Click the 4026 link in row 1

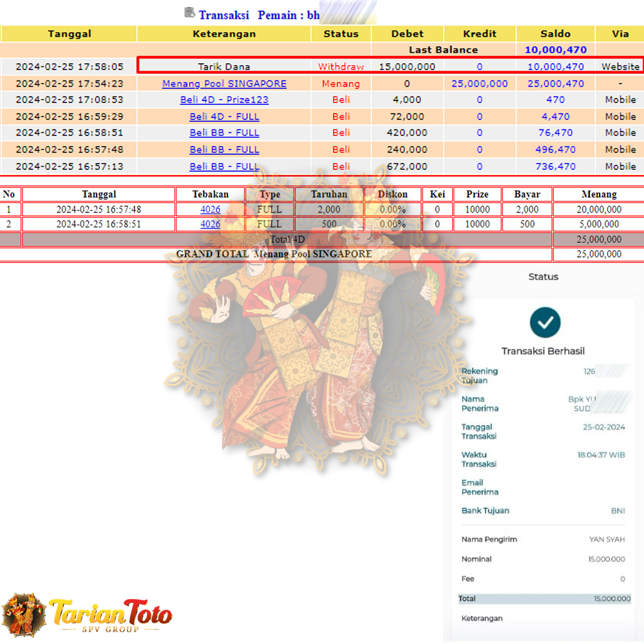pos(210,209)
